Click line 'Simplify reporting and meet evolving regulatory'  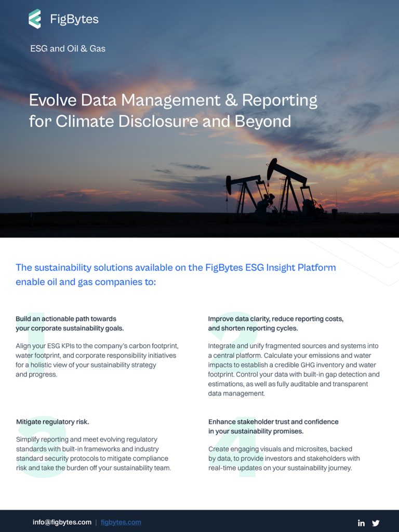pyautogui.click(x=87, y=440)
